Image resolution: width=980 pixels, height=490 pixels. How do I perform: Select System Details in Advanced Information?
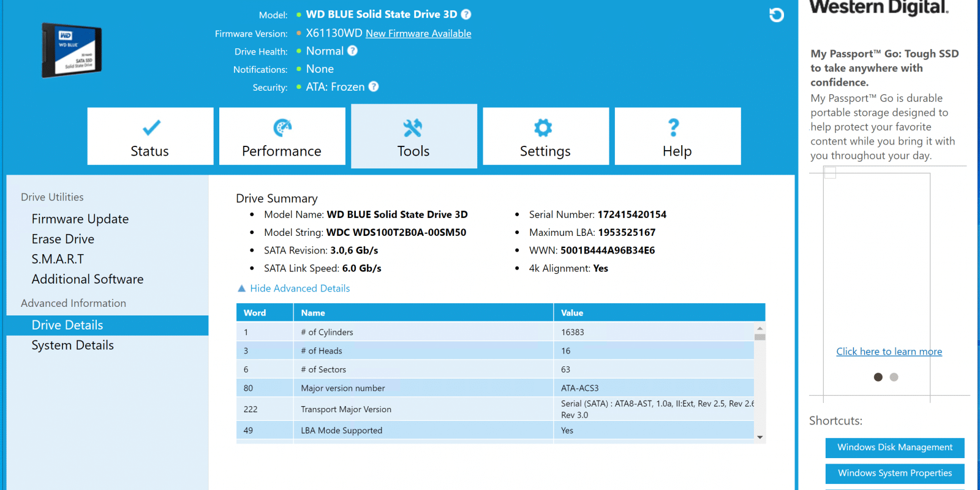click(73, 345)
